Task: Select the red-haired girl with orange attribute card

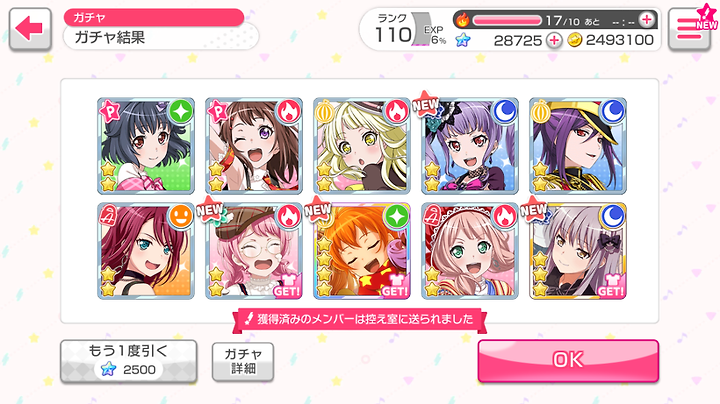Action: pos(146,251)
